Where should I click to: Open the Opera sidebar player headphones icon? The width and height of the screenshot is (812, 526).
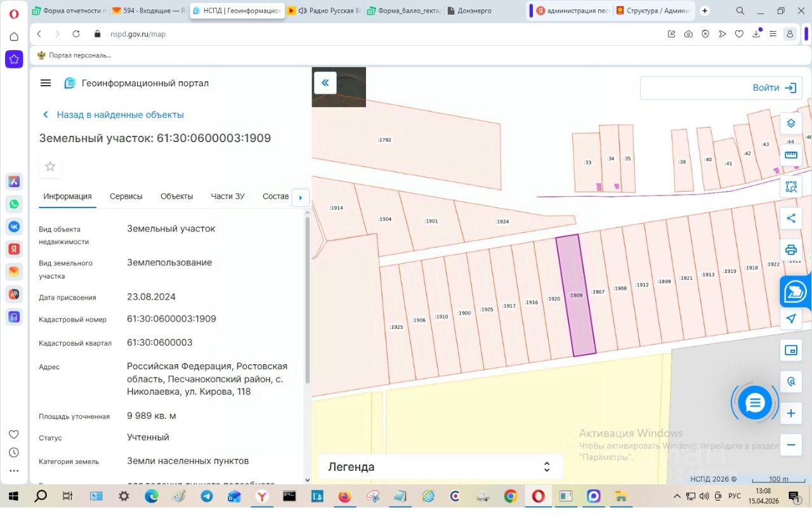pos(14,317)
